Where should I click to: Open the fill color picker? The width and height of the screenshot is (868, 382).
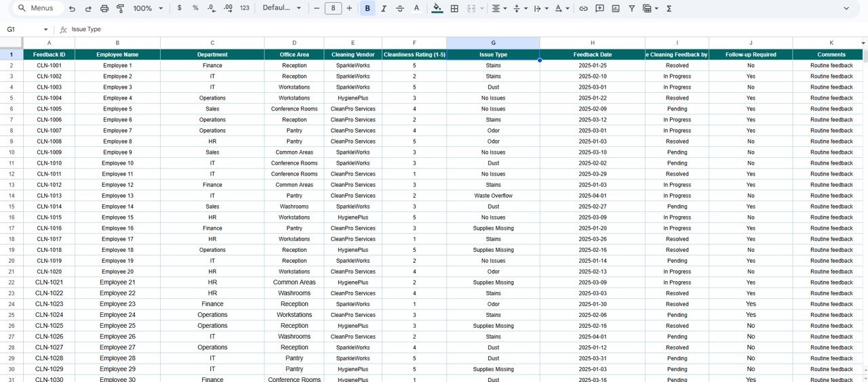(437, 9)
